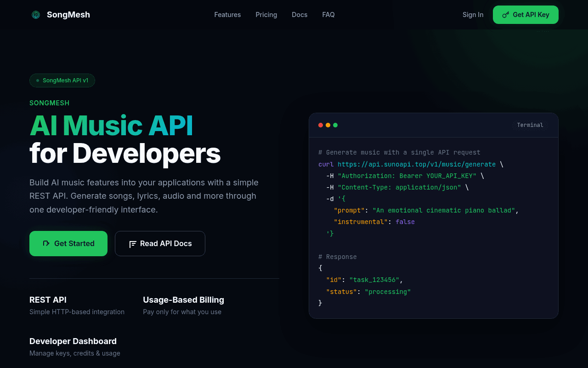Click the green terminal window dot
Viewport: 588px width, 368px height.
[x=335, y=125]
